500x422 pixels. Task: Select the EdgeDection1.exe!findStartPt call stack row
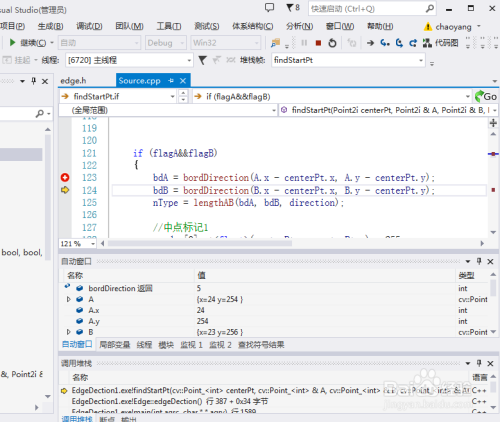pos(273,390)
